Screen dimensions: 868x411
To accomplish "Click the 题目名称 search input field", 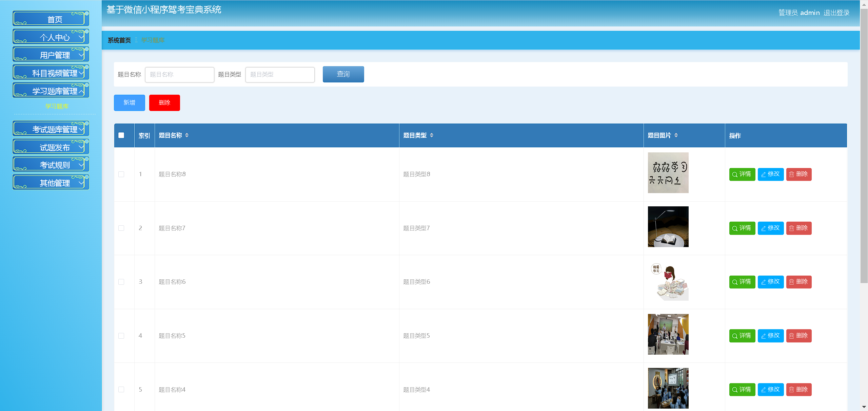I will point(179,75).
